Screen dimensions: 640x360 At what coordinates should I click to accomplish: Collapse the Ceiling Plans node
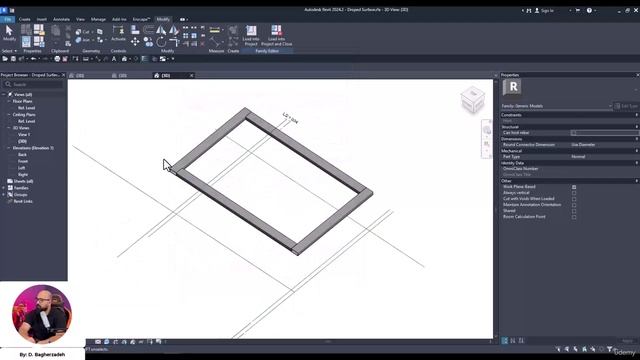[9, 115]
